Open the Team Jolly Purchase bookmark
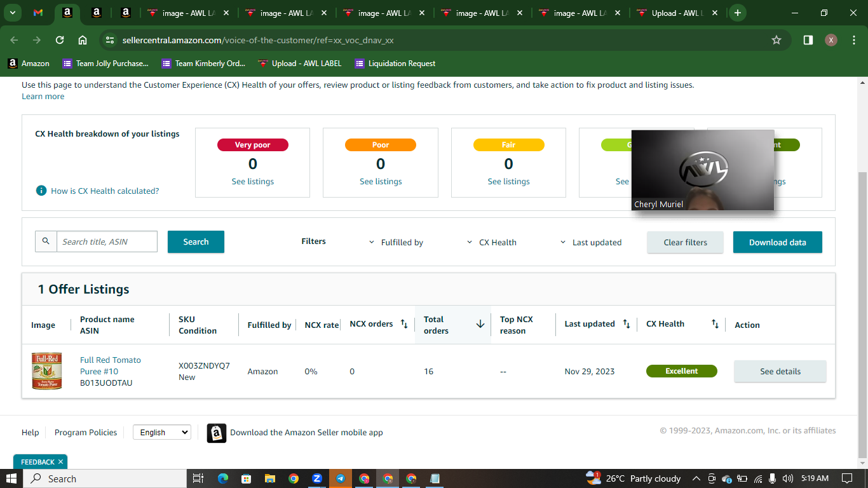 click(105, 64)
